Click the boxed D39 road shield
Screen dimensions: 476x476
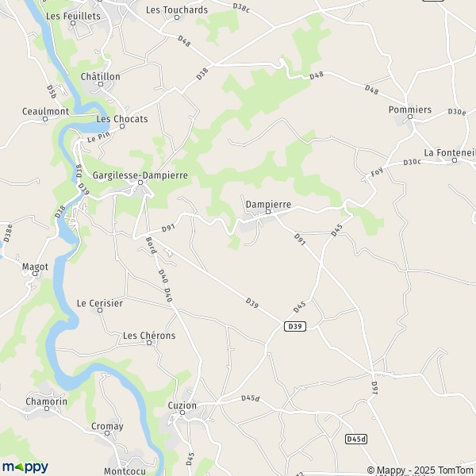tap(295, 326)
